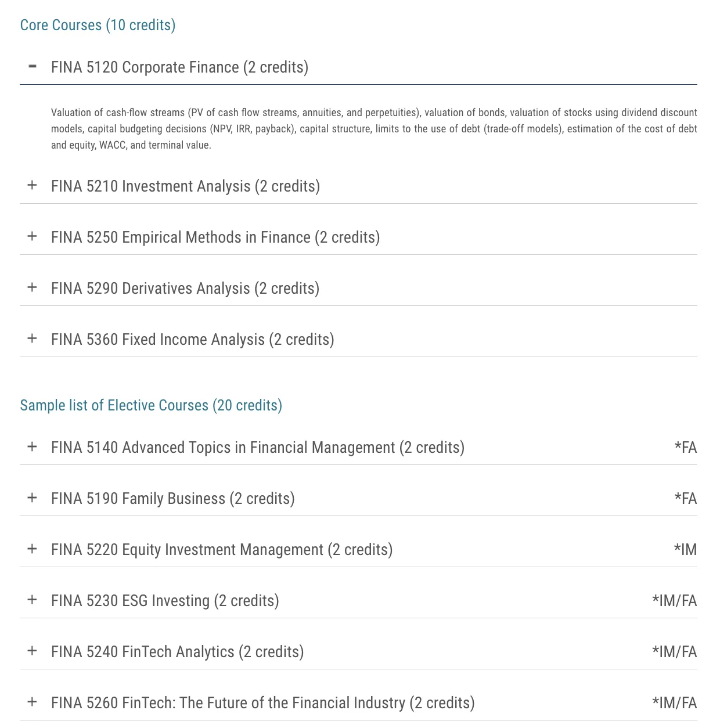Click plus icon beside FINA 5230 ESG Investing
Viewport: 720px width, 728px height.
(33, 600)
